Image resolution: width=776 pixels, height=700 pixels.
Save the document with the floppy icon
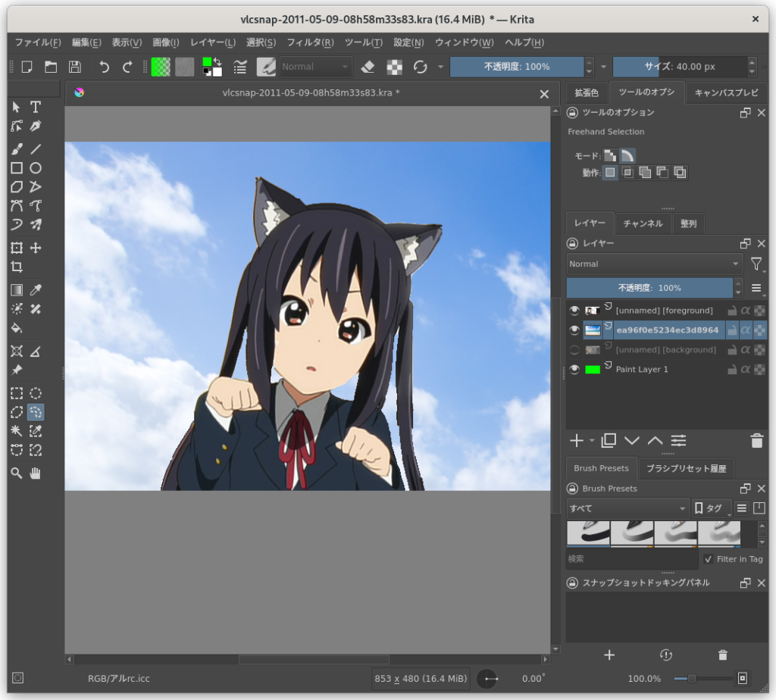click(75, 67)
